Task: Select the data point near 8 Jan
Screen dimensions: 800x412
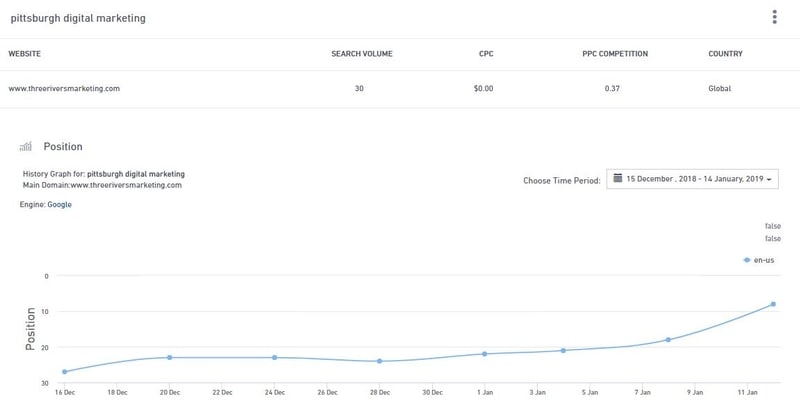Action: tap(668, 340)
